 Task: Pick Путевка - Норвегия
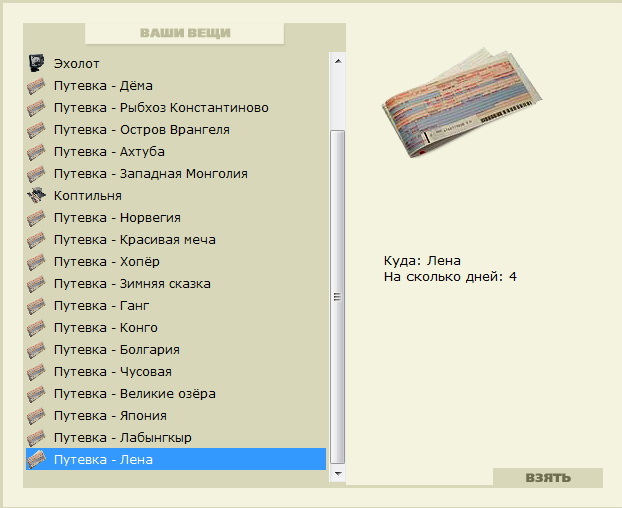point(176,218)
